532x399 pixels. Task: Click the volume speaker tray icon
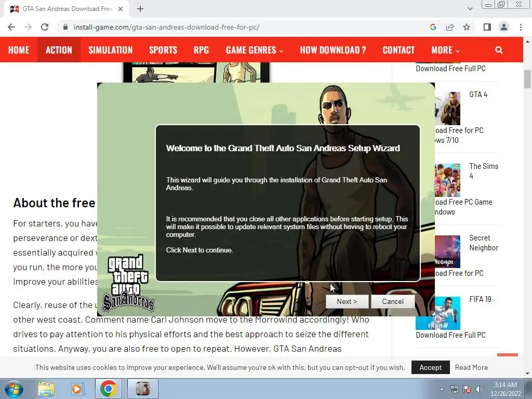480,389
